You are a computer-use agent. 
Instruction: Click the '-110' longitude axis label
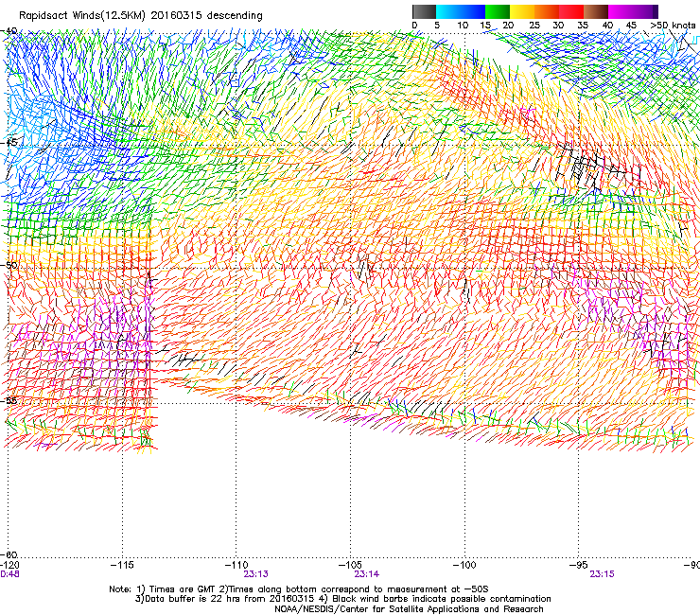click(x=236, y=565)
